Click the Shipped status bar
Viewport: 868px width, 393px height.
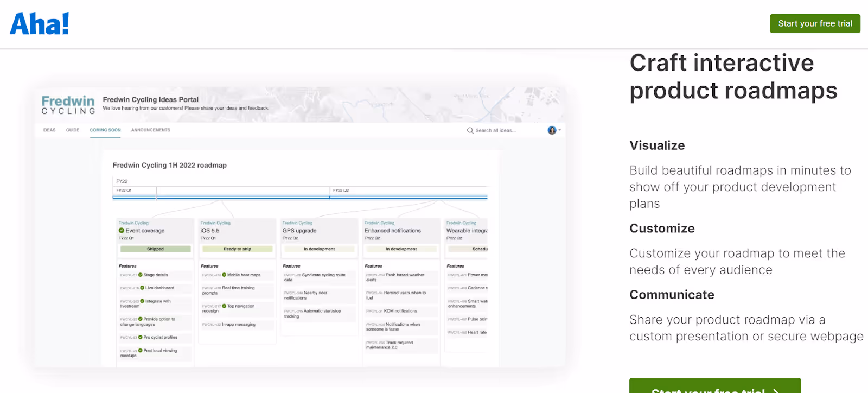pos(155,249)
